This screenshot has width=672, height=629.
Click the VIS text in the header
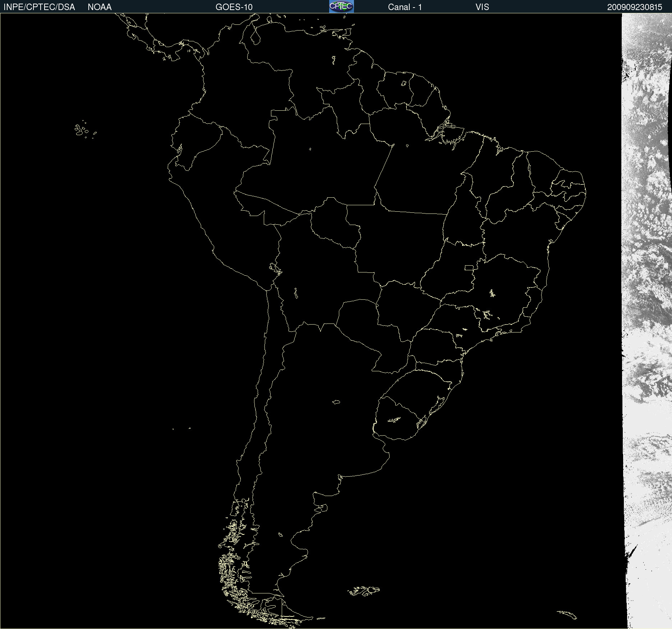pyautogui.click(x=482, y=7)
